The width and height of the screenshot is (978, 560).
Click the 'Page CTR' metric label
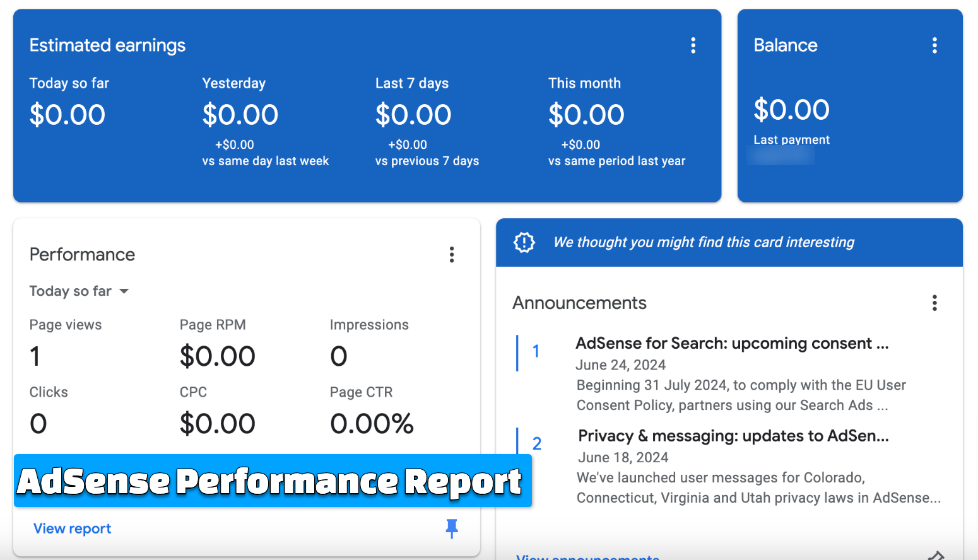[x=361, y=392]
